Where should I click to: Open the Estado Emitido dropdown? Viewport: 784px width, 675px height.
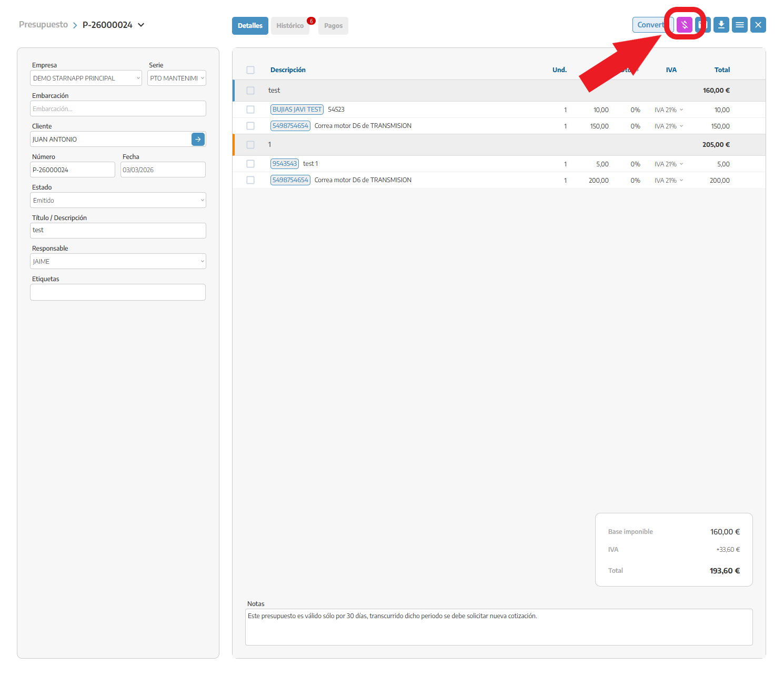click(118, 200)
